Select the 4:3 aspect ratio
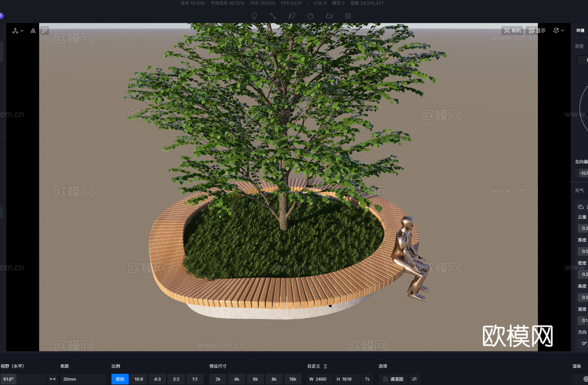The height and width of the screenshot is (385, 588). pos(157,379)
